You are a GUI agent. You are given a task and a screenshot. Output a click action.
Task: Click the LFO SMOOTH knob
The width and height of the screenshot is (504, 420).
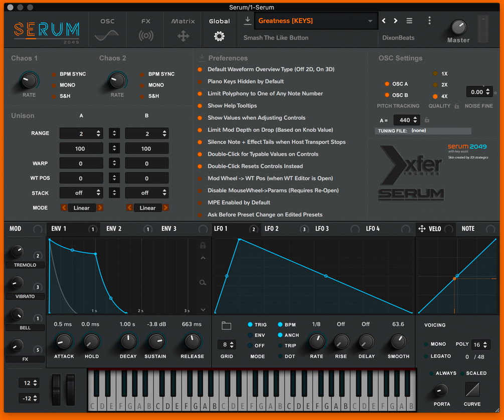pos(398,342)
